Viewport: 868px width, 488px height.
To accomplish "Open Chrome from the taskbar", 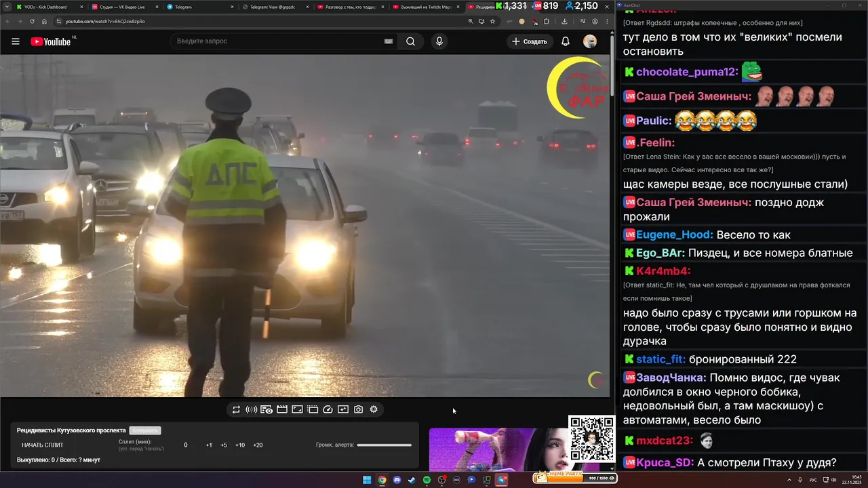I will 382,480.
